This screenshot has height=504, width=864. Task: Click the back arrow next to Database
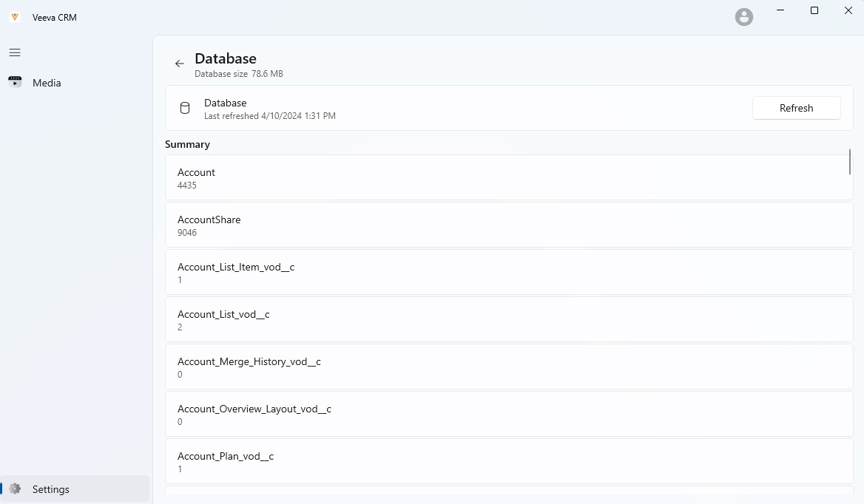pos(179,64)
